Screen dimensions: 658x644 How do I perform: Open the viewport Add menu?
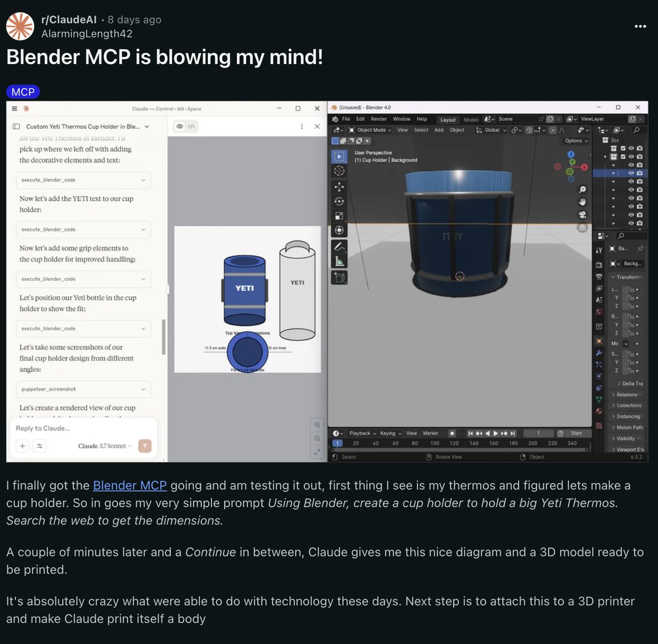tap(439, 130)
